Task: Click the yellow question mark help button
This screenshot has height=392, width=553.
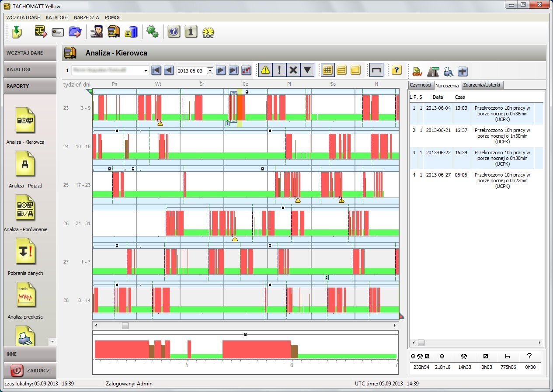Action: click(x=396, y=70)
